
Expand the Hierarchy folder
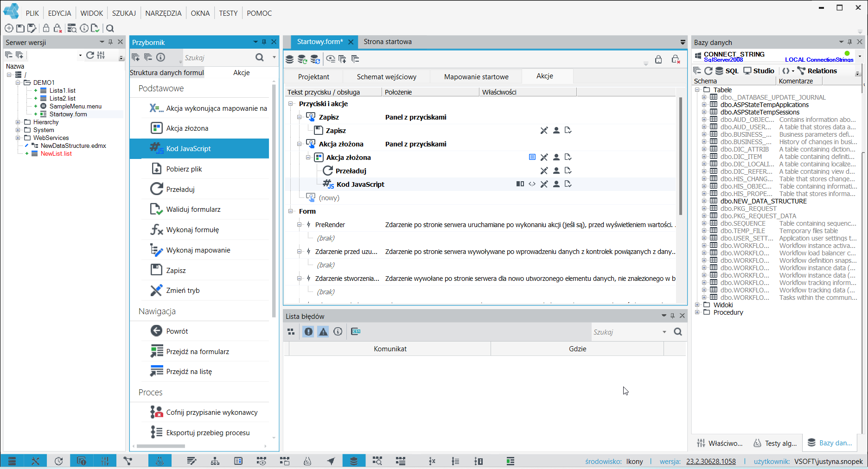point(18,122)
